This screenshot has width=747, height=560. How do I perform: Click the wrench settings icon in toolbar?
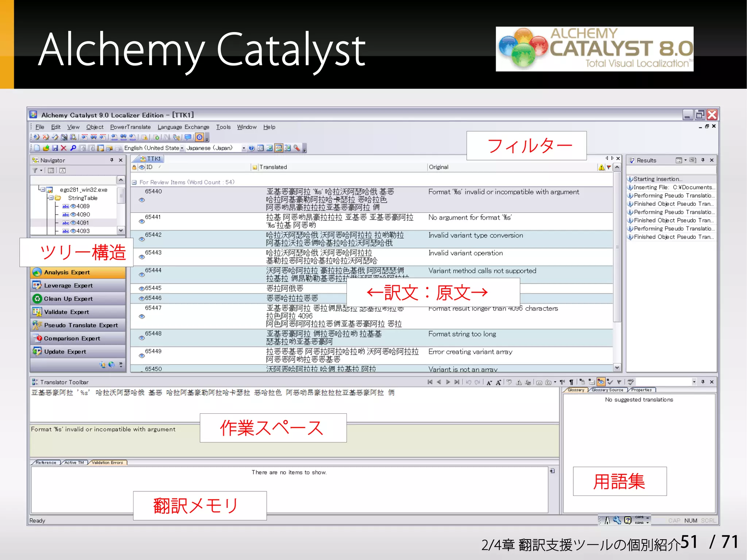[297, 148]
